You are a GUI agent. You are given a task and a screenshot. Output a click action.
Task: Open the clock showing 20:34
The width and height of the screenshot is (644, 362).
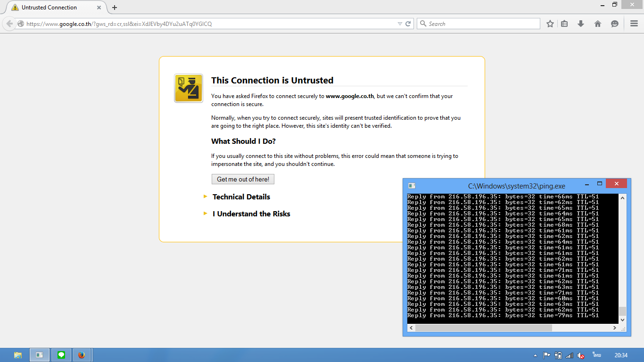coord(621,355)
